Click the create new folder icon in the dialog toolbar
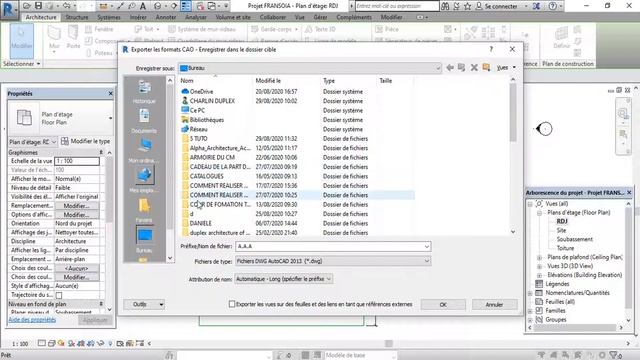This screenshot has height=360, width=640. click(x=486, y=67)
